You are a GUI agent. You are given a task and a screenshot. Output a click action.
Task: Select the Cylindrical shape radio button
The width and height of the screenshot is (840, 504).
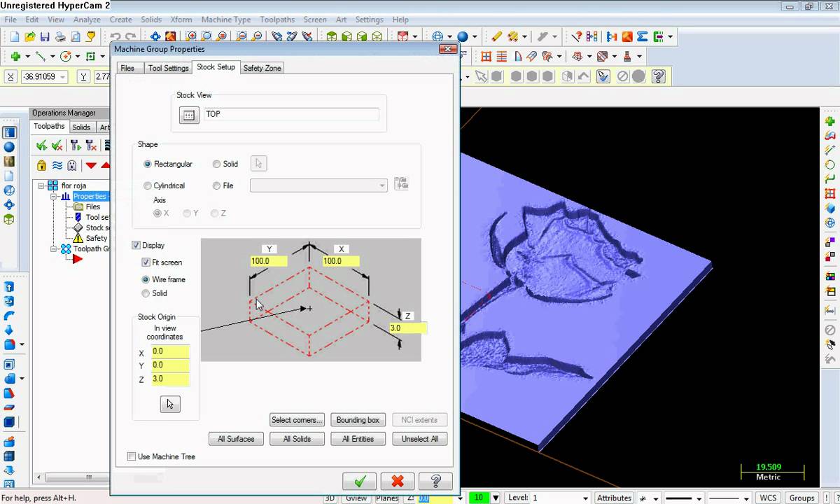tap(148, 185)
